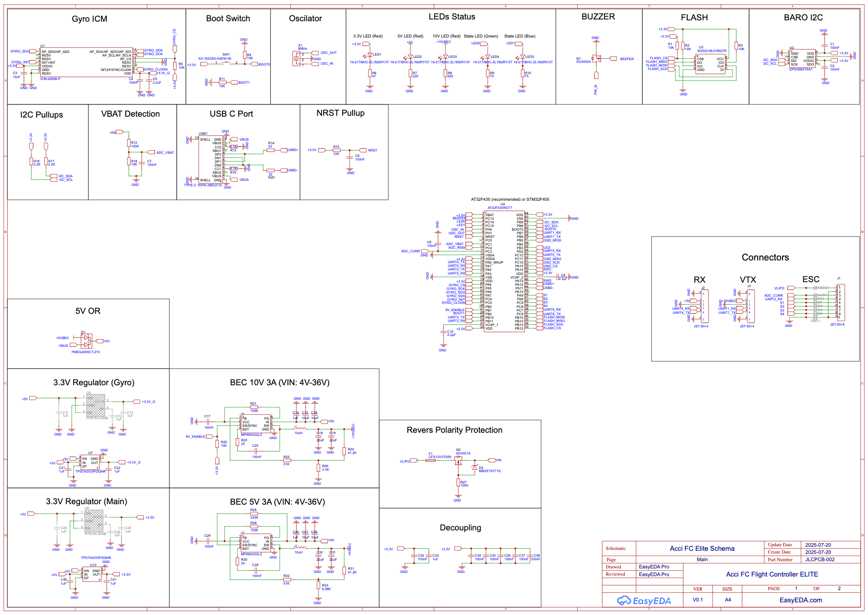Select the BEEPER net port in BUZZER block
The width and height of the screenshot is (868, 615).
tap(613, 59)
